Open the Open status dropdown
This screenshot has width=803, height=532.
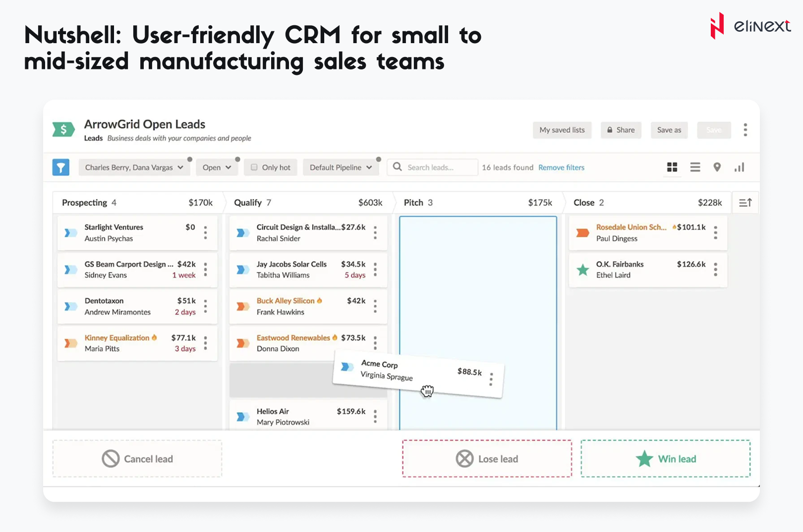(x=217, y=168)
